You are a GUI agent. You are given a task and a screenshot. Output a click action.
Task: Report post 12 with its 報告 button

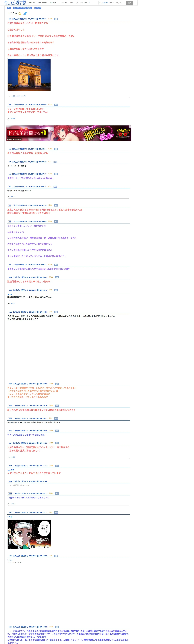point(56,312)
